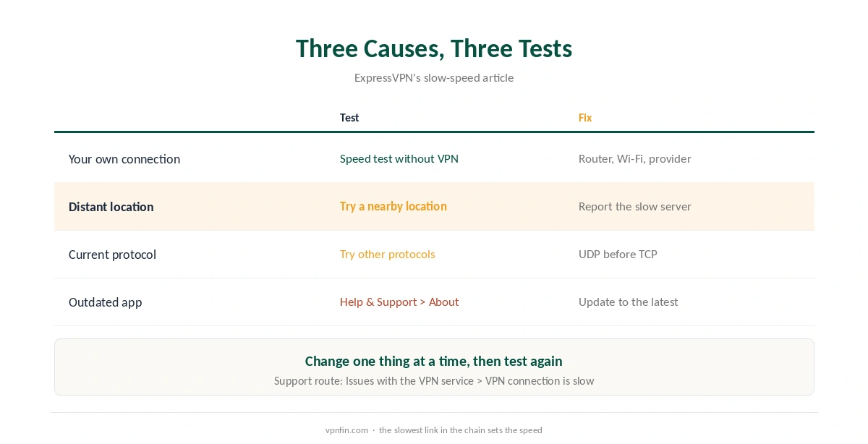Click the 'Outdated app' row label
Viewport: 868px width, 444px height.
point(106,302)
